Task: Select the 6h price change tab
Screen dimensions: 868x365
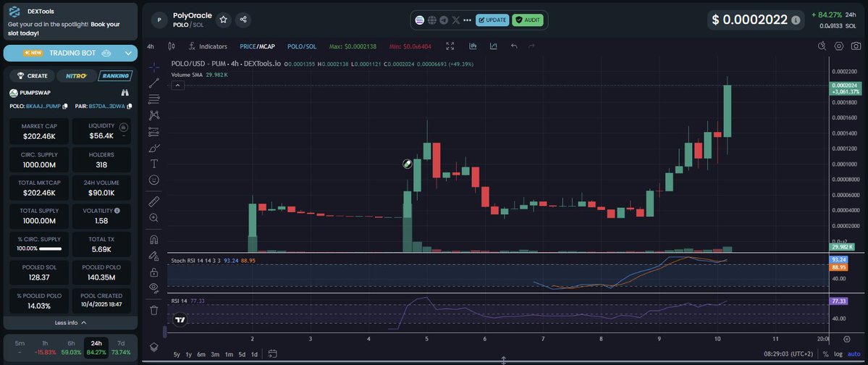Action: click(x=71, y=348)
